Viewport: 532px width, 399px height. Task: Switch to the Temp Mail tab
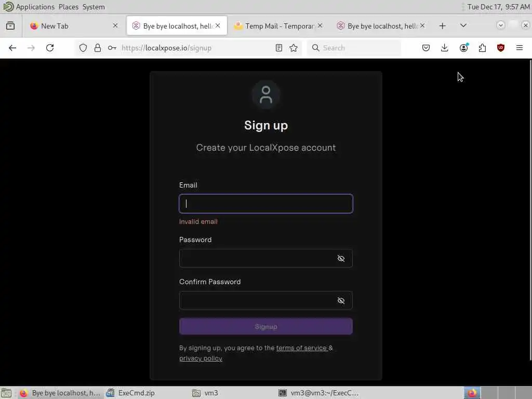[x=278, y=26]
